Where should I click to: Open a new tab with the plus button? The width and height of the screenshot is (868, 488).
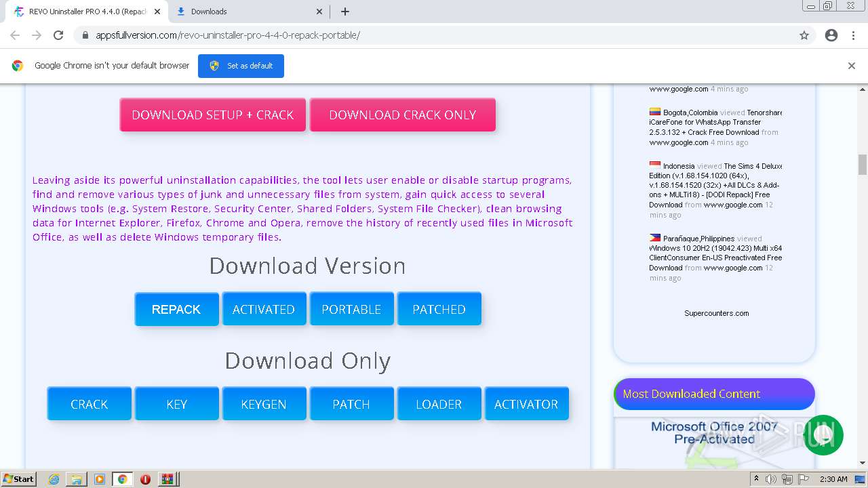pyautogui.click(x=345, y=12)
